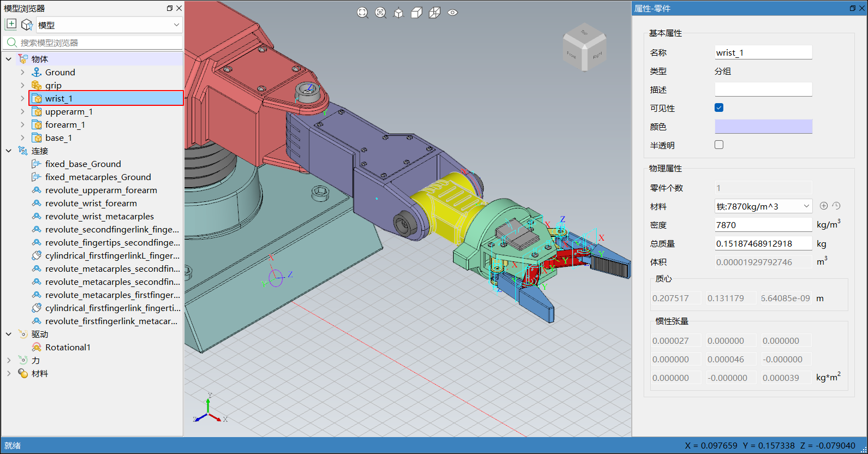Click the cube filter icon in model browser
The width and height of the screenshot is (868, 454).
[x=27, y=25]
